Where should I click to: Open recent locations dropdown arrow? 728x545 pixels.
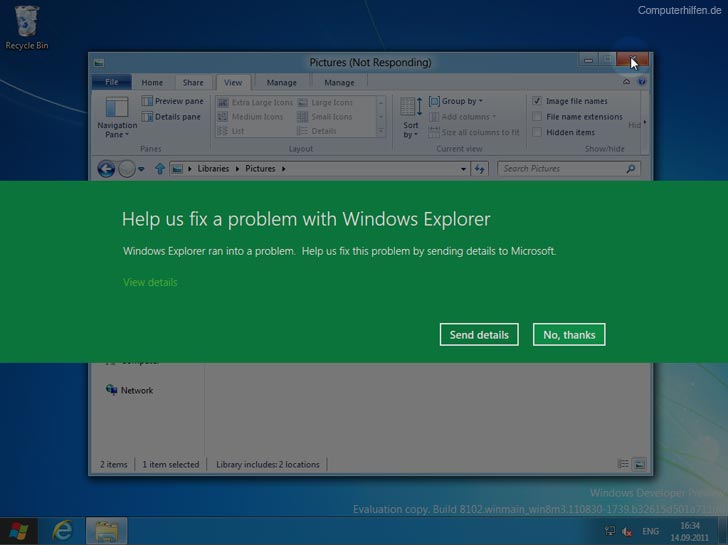[141, 169]
